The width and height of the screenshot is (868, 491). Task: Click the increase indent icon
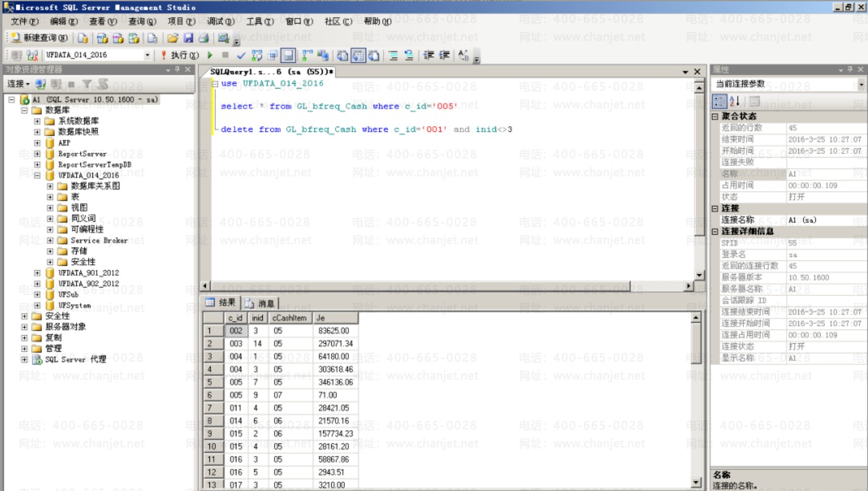(444, 55)
